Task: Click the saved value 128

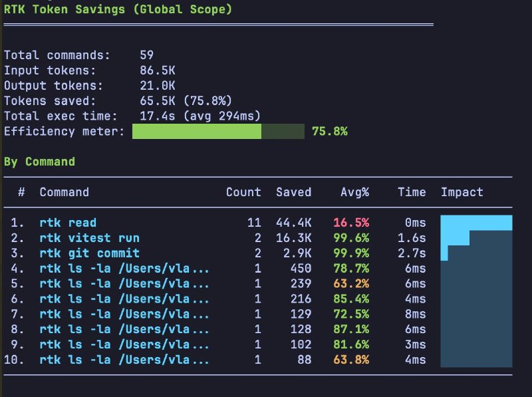Action: [301, 329]
